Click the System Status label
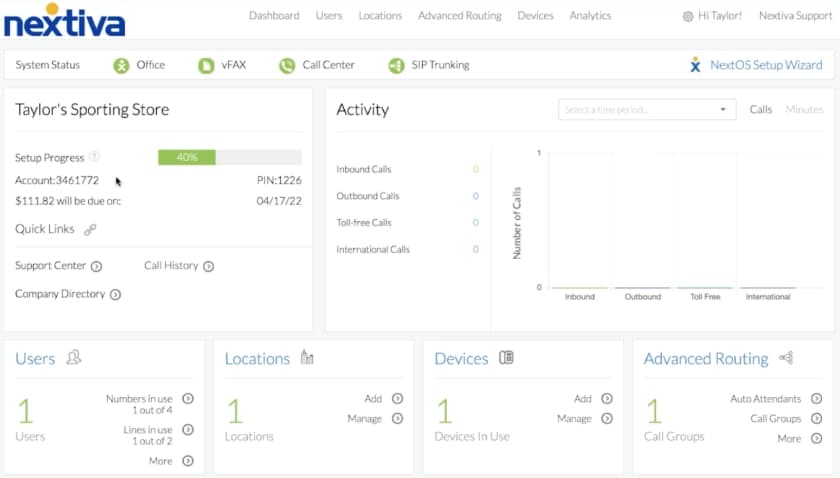The width and height of the screenshot is (840, 478). [48, 65]
